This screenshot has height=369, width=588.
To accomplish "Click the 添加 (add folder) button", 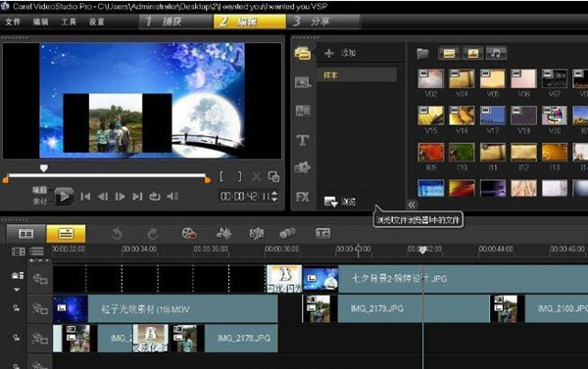I will point(340,53).
